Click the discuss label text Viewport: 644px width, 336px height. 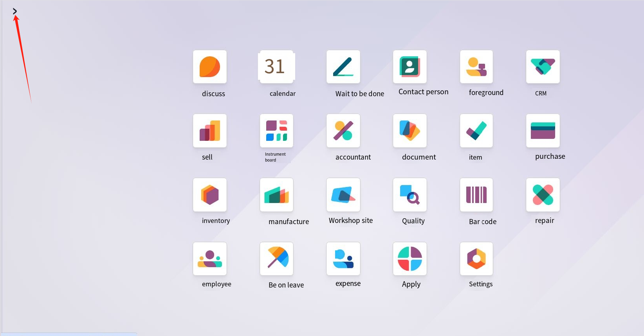pos(213,93)
